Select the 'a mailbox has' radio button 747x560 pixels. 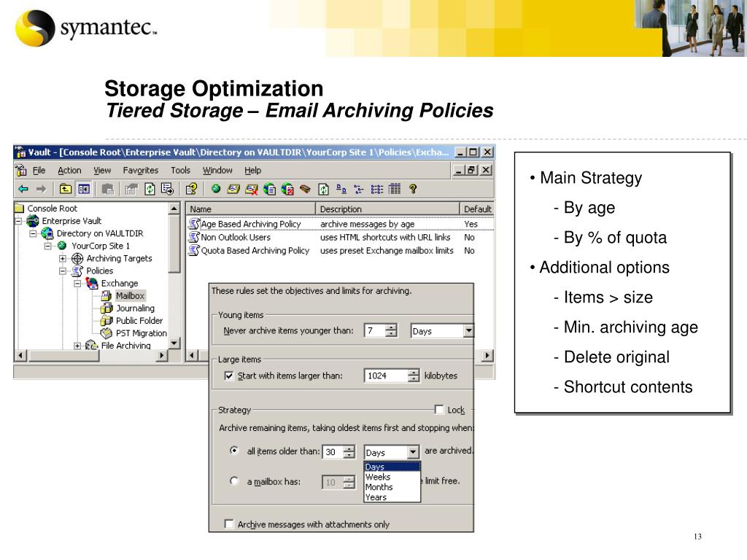(234, 481)
